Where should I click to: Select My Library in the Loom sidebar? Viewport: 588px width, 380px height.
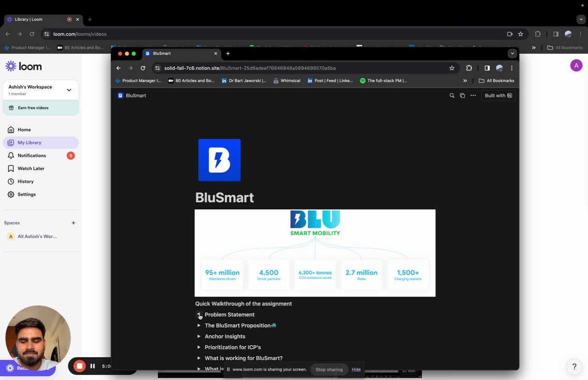pyautogui.click(x=41, y=142)
